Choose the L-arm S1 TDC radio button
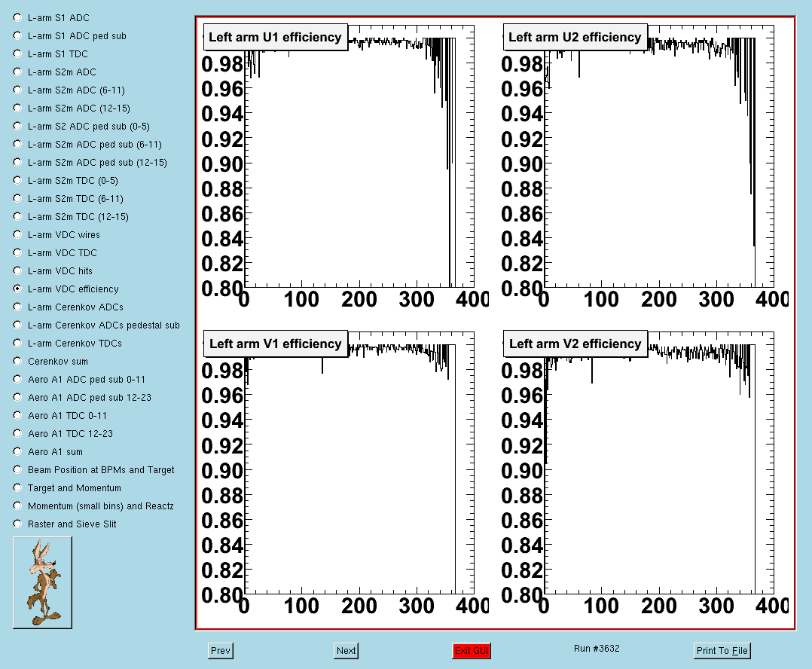 (x=17, y=53)
